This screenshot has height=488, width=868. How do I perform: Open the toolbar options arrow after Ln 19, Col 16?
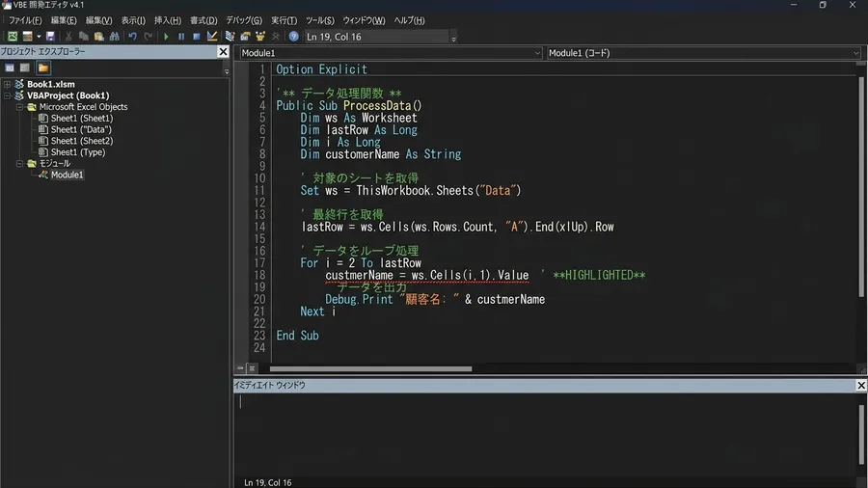coord(453,39)
